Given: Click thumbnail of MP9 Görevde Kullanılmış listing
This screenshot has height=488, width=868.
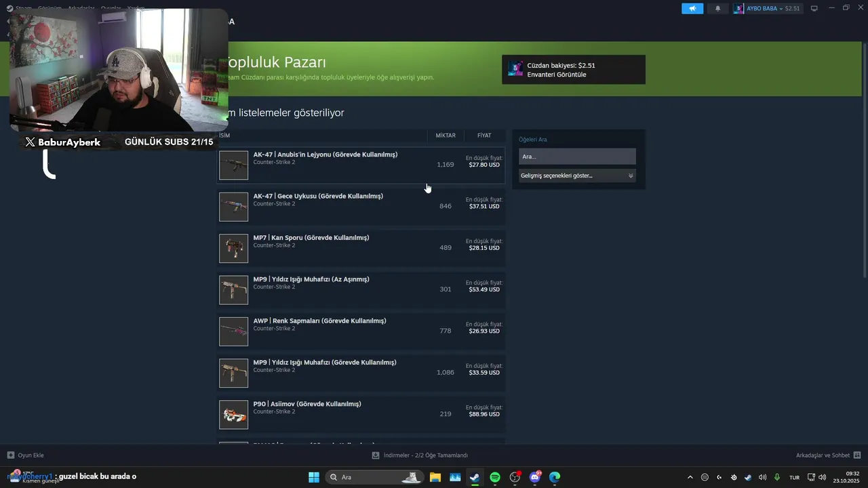Looking at the screenshot, I should (x=233, y=373).
